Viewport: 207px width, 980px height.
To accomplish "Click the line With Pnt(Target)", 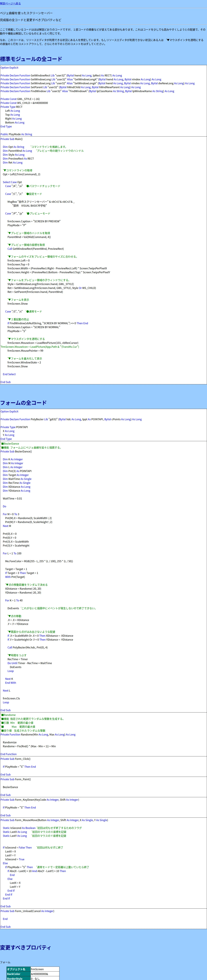I will (15, 577).
